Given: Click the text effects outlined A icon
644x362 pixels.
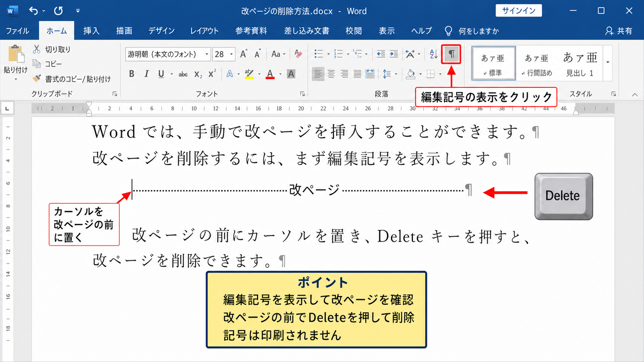Looking at the screenshot, I should 230,74.
